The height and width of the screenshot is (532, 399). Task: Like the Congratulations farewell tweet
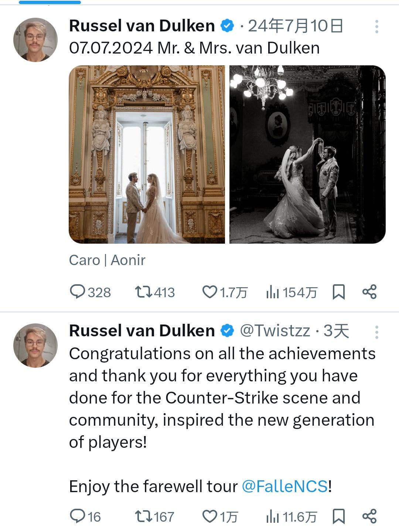210,516
